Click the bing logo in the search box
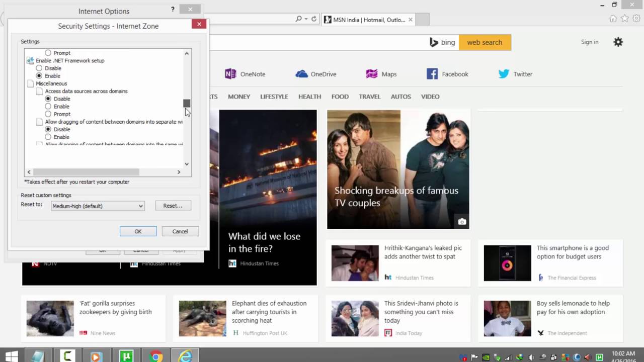 442,42
